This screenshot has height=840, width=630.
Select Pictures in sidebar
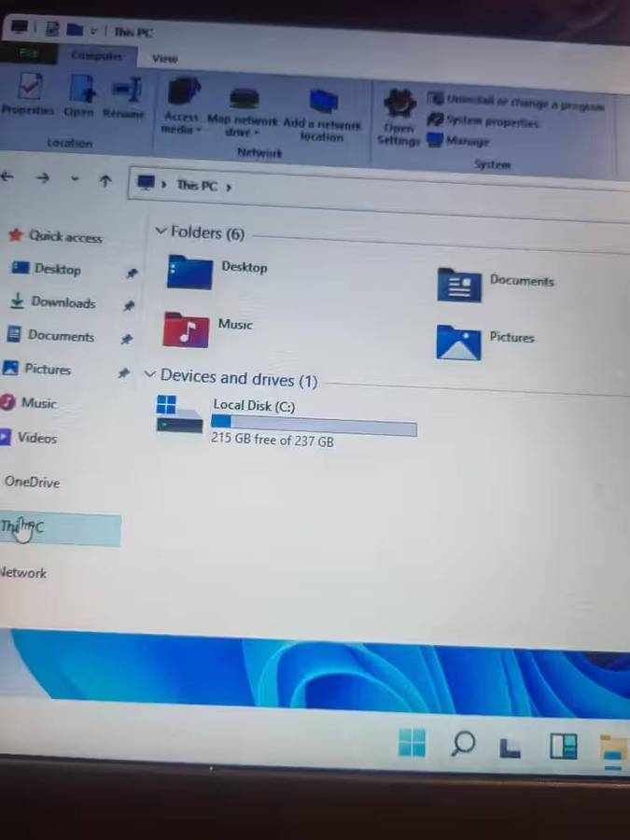point(37,369)
